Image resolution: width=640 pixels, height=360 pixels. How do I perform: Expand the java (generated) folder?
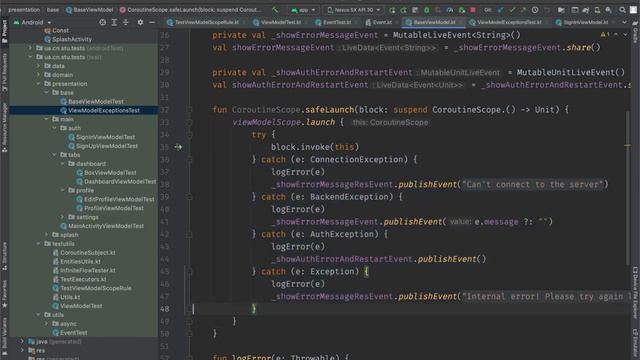point(22,342)
